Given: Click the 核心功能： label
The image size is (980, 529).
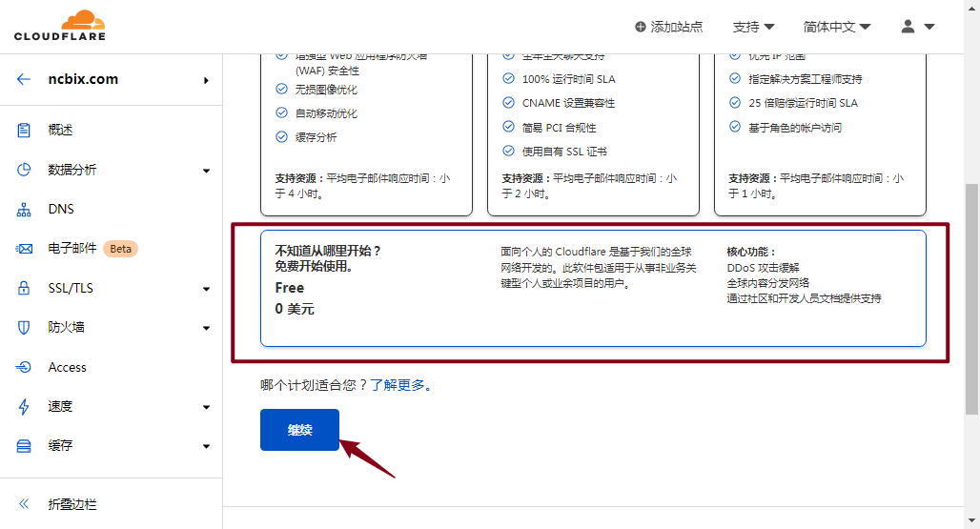Looking at the screenshot, I should click(750, 252).
